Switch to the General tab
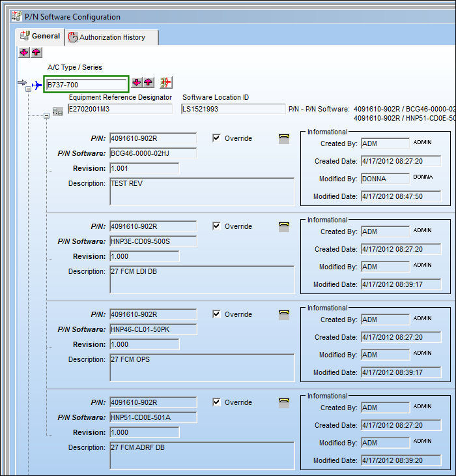The width and height of the screenshot is (456, 476). click(x=40, y=37)
